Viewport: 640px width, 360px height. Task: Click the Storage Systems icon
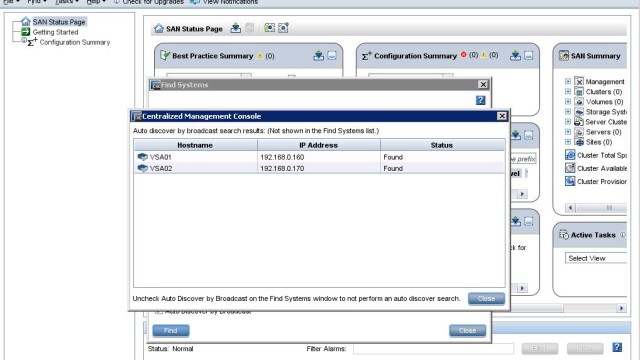click(x=579, y=111)
